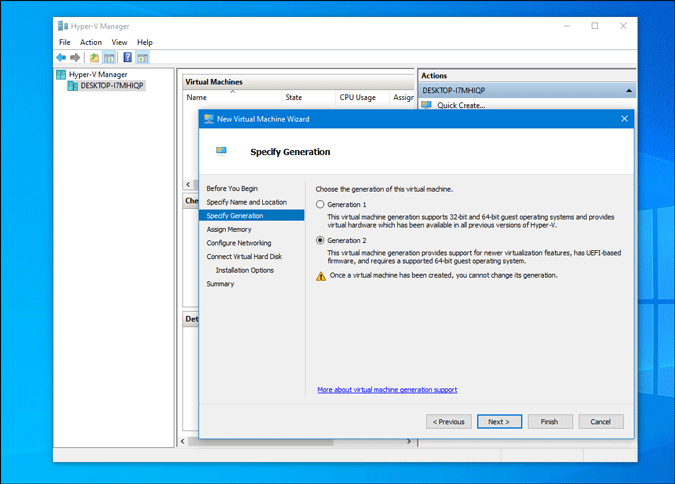Select Hyper-V Manager root tree node

click(98, 74)
